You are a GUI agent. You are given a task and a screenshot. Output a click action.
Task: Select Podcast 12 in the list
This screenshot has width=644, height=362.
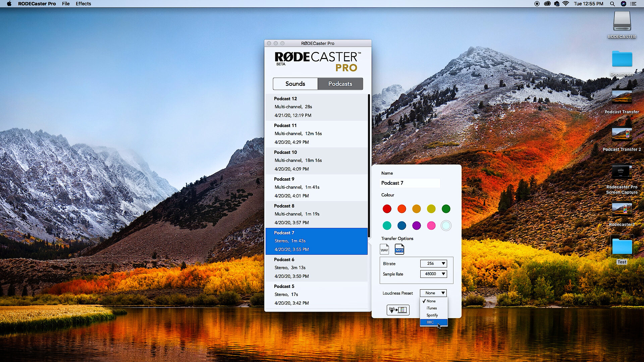tap(316, 107)
